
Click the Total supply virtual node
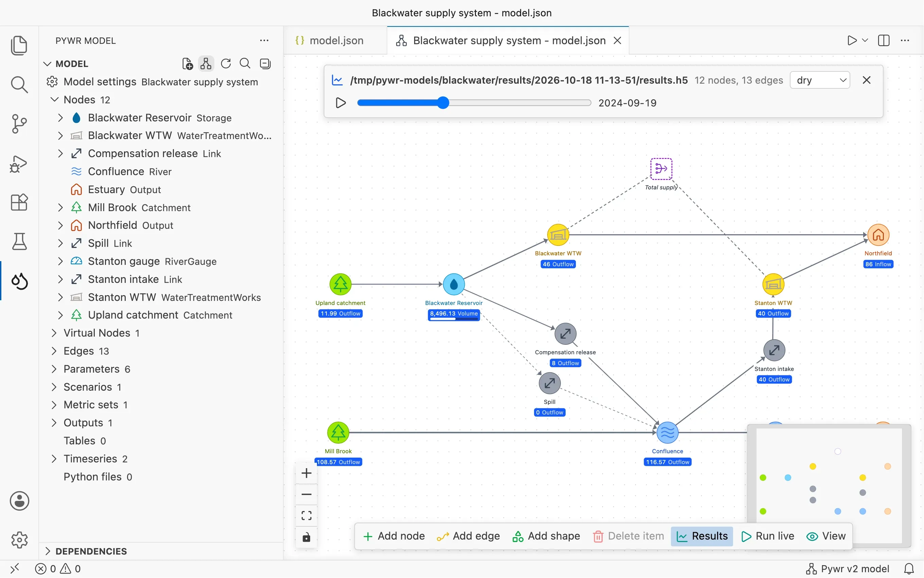661,169
